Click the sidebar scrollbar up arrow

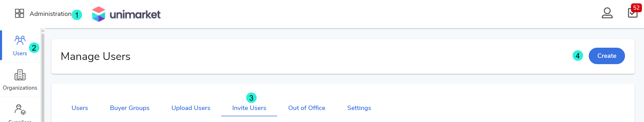[x=43, y=31]
